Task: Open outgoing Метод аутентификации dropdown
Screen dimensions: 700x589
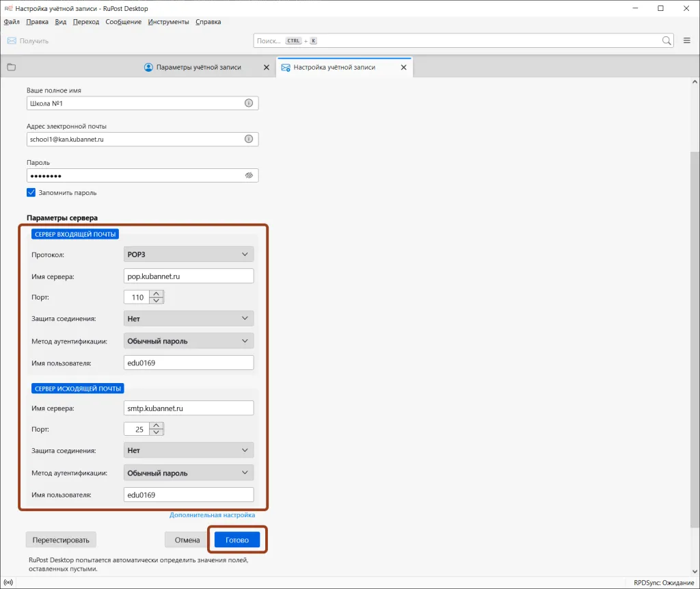Action: click(x=189, y=473)
